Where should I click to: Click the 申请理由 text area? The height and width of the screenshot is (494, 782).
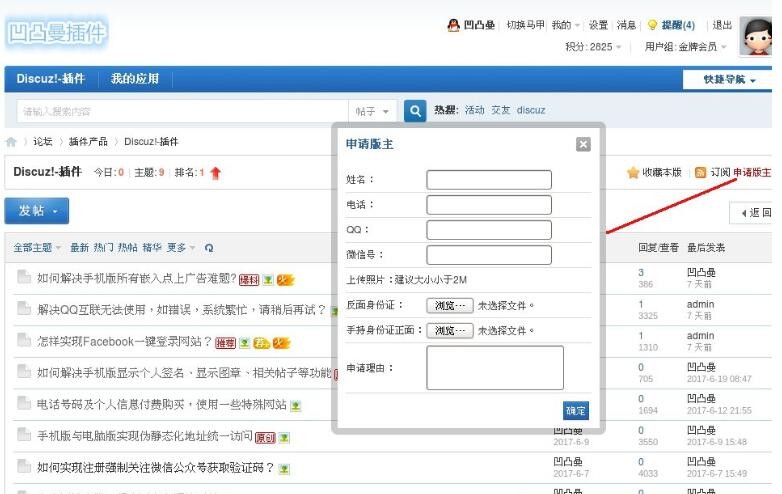pos(495,368)
